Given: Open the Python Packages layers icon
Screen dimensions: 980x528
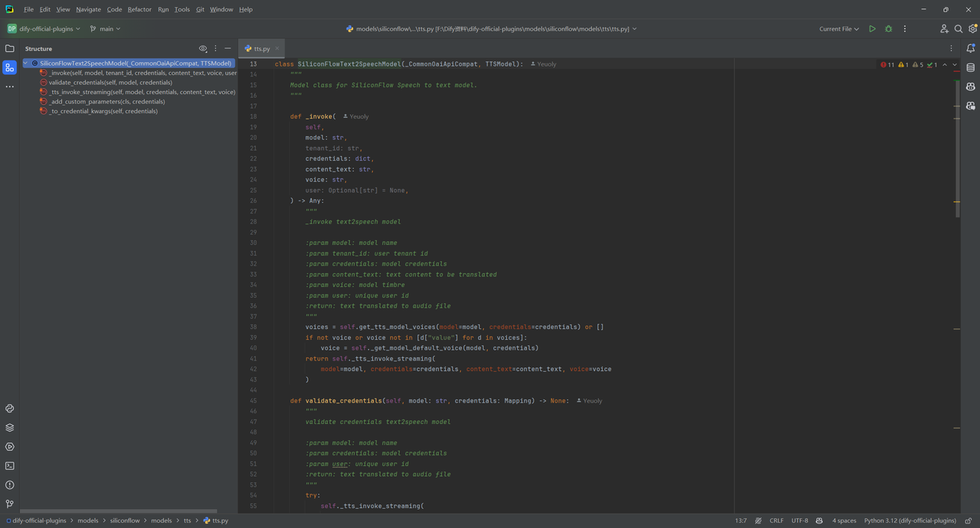Looking at the screenshot, I should click(x=10, y=428).
